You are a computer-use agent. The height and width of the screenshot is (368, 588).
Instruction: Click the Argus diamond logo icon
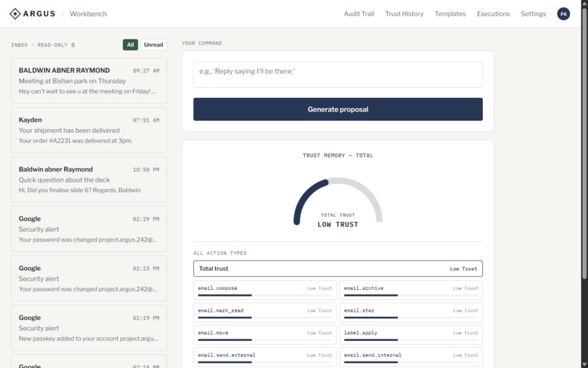(15, 14)
